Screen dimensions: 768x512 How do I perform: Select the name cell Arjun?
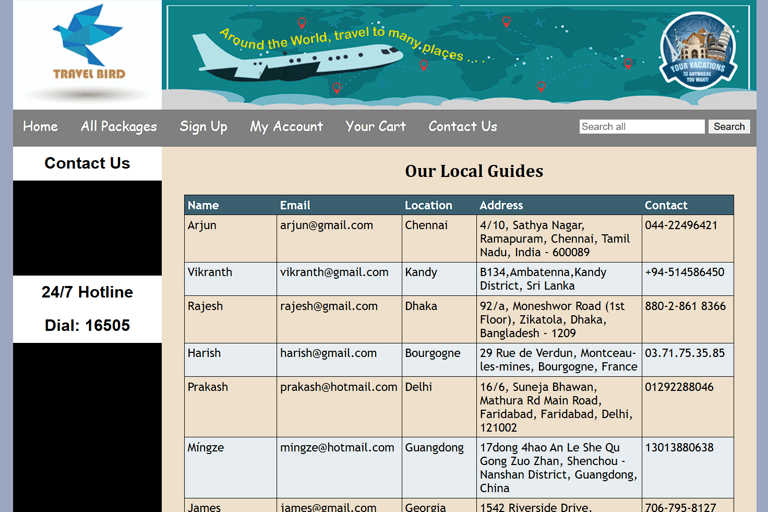tap(231, 239)
